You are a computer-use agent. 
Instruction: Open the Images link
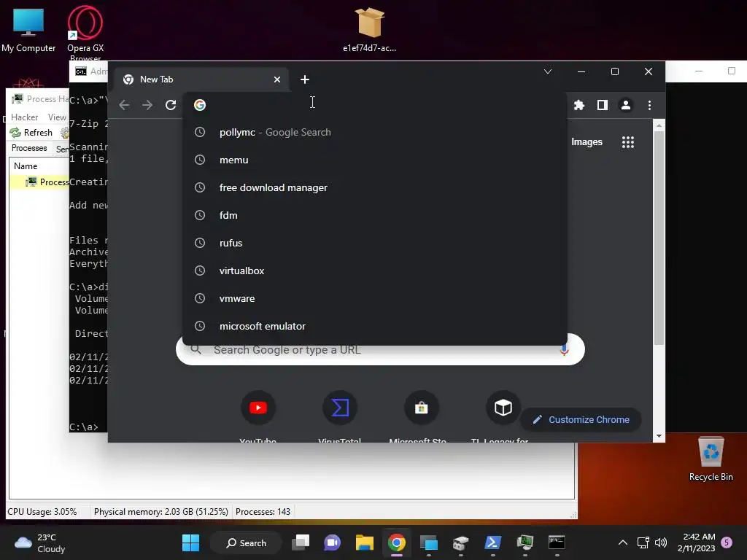tap(587, 142)
